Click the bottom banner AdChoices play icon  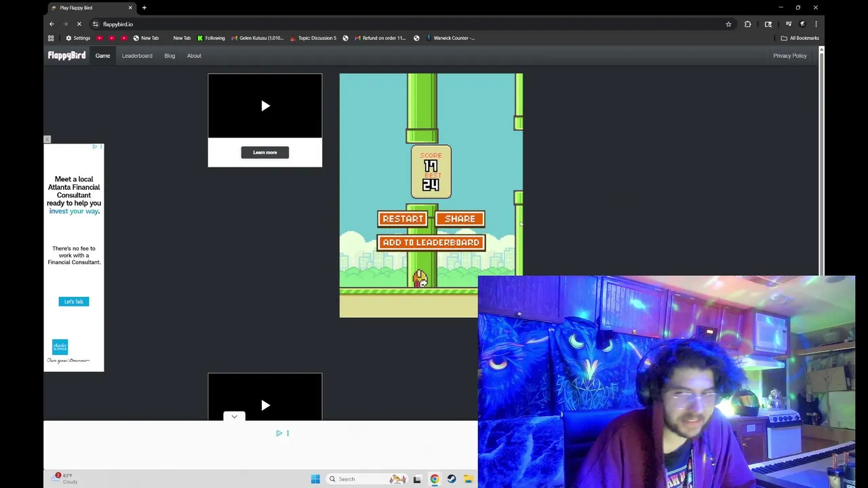[279, 433]
